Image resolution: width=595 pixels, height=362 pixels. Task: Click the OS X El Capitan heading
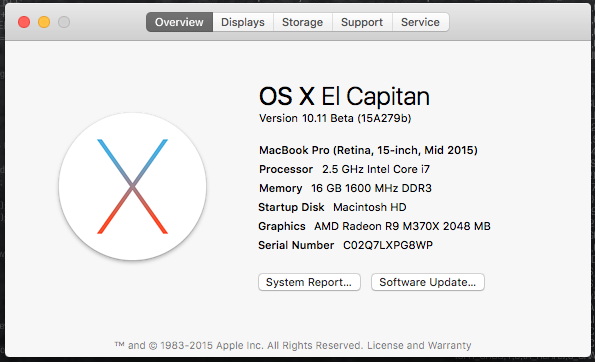coord(344,96)
